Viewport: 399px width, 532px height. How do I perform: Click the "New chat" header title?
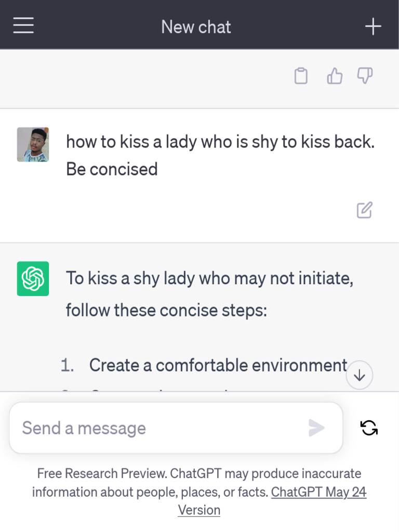tap(196, 26)
